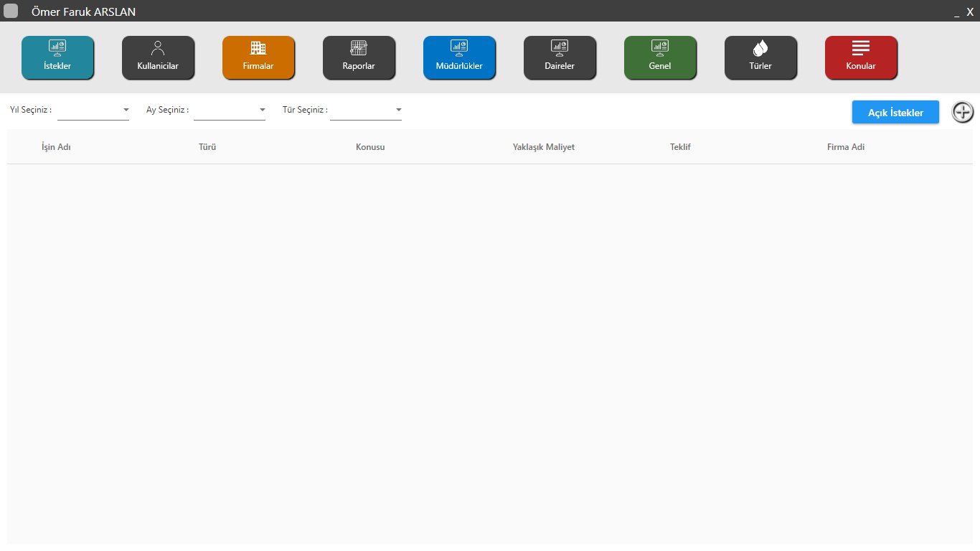Go to the Firmalar section
980x551 pixels.
pos(258,57)
